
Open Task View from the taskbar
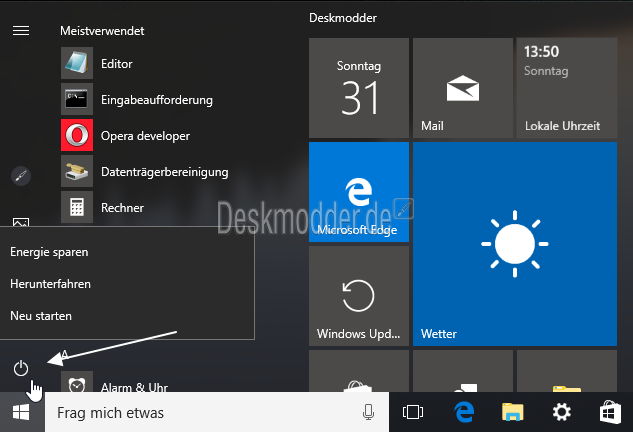point(413,412)
